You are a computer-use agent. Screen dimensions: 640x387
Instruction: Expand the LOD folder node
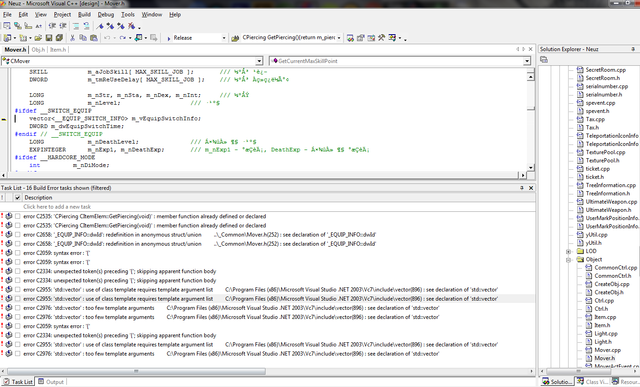[568, 251]
